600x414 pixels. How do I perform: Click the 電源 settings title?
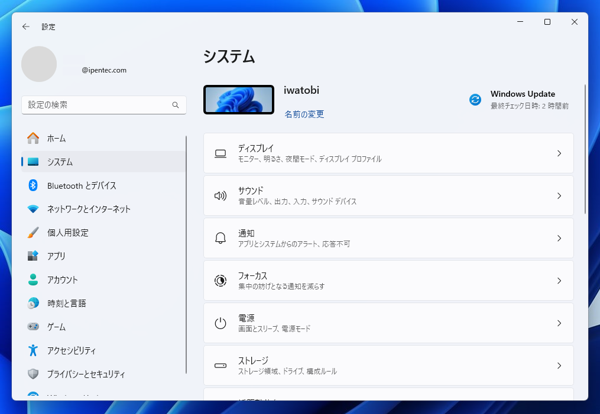[246, 318]
